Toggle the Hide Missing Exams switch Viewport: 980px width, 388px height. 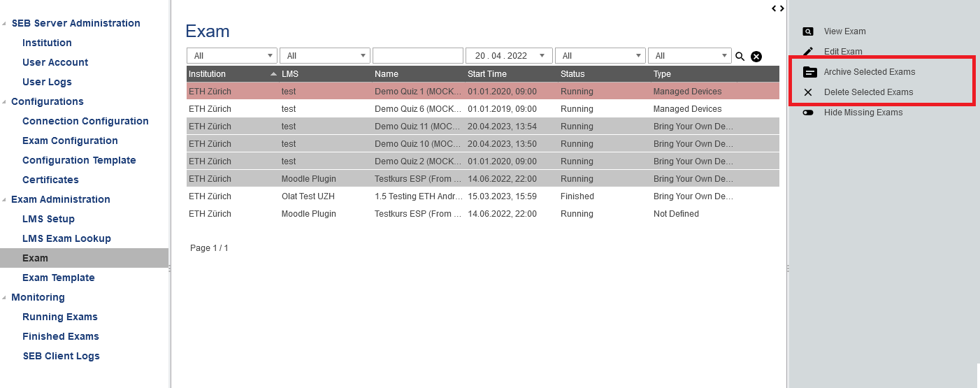808,113
